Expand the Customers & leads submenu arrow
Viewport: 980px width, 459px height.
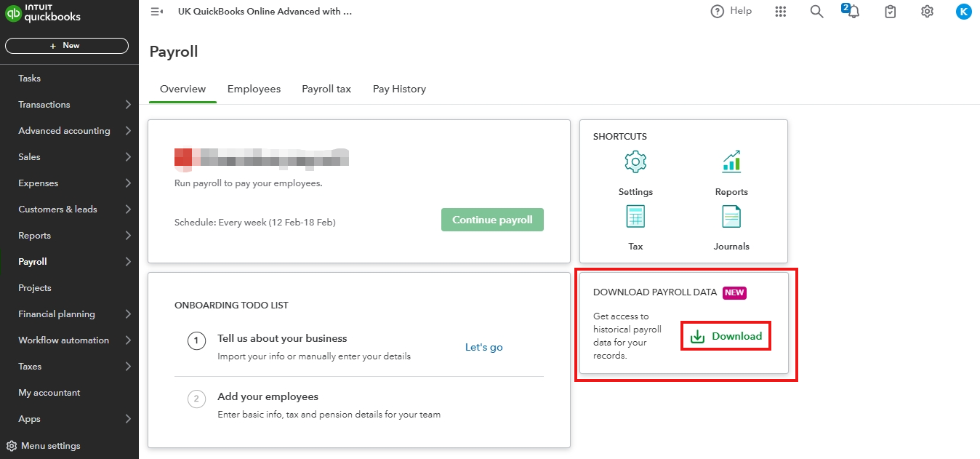(x=128, y=209)
